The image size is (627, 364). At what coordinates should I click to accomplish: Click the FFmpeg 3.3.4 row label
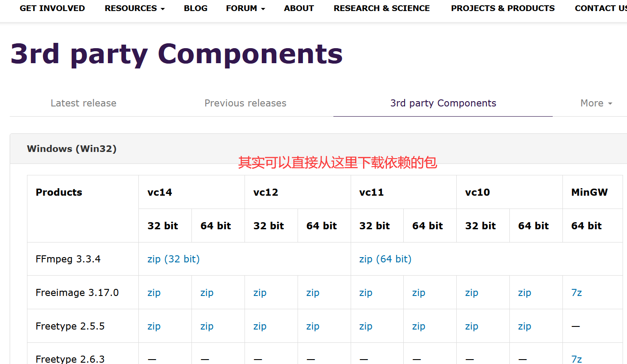68,259
